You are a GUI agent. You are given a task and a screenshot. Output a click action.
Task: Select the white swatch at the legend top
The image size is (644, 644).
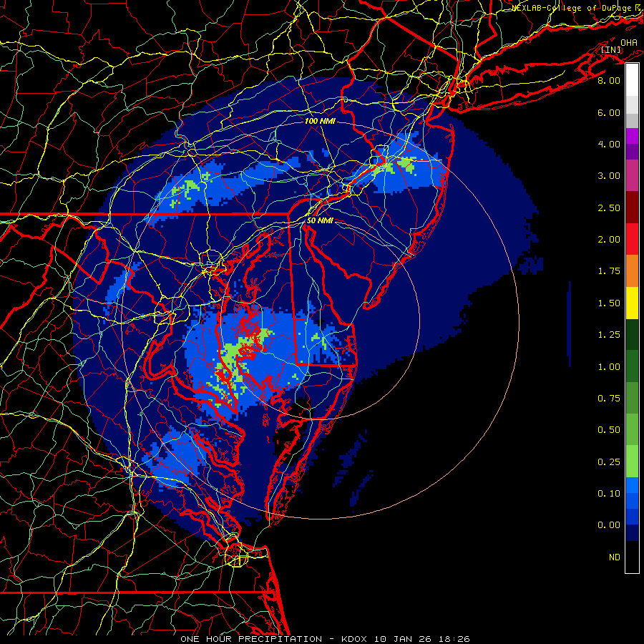coord(632,79)
